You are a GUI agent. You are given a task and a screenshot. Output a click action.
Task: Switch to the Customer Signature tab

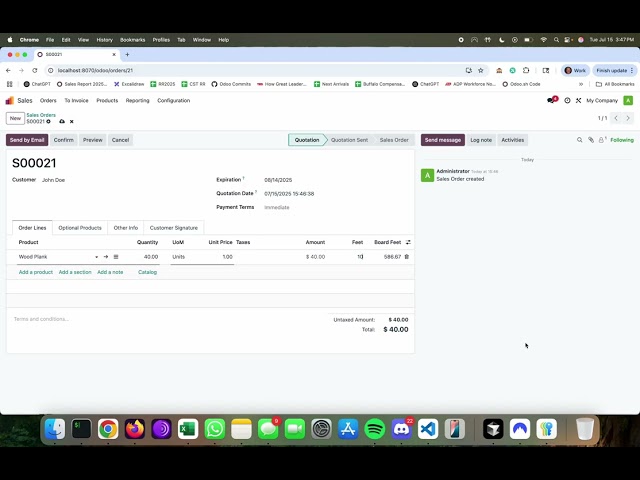[x=173, y=228]
